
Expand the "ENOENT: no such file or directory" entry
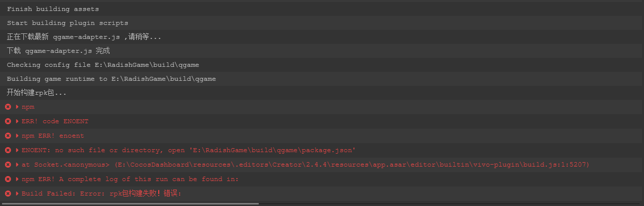tap(17, 150)
